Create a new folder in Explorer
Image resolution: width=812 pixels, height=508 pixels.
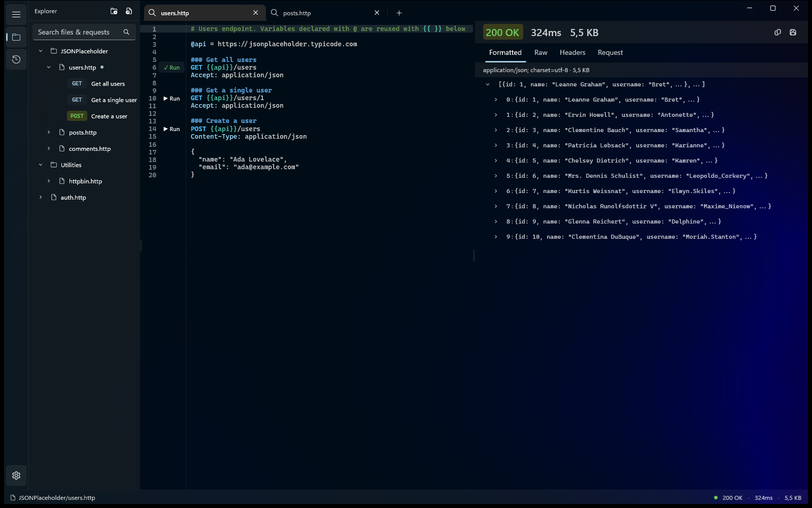click(114, 11)
